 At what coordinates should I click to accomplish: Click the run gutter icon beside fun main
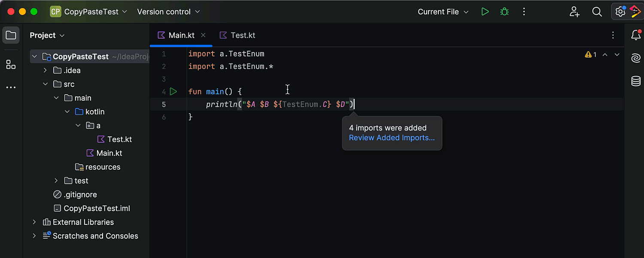coord(173,92)
